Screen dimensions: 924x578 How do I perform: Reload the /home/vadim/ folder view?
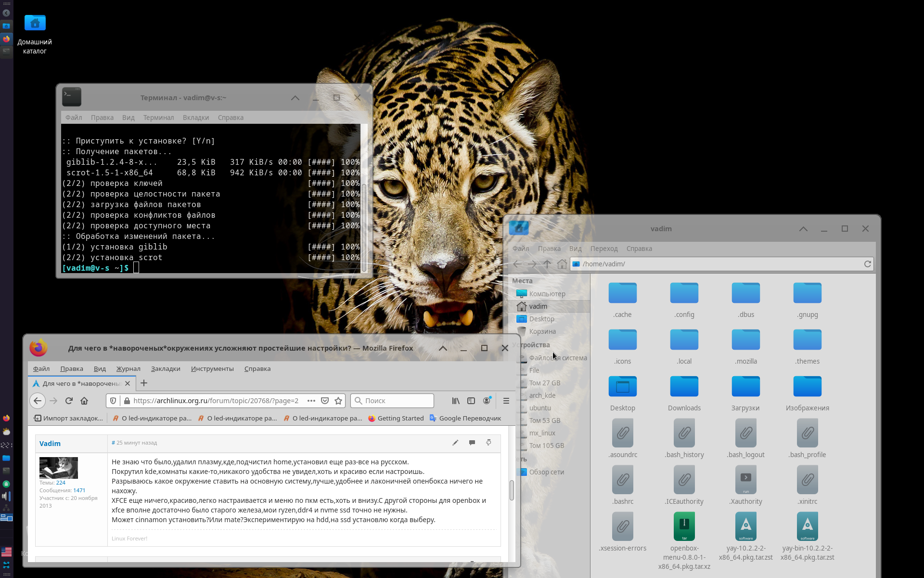[867, 264]
